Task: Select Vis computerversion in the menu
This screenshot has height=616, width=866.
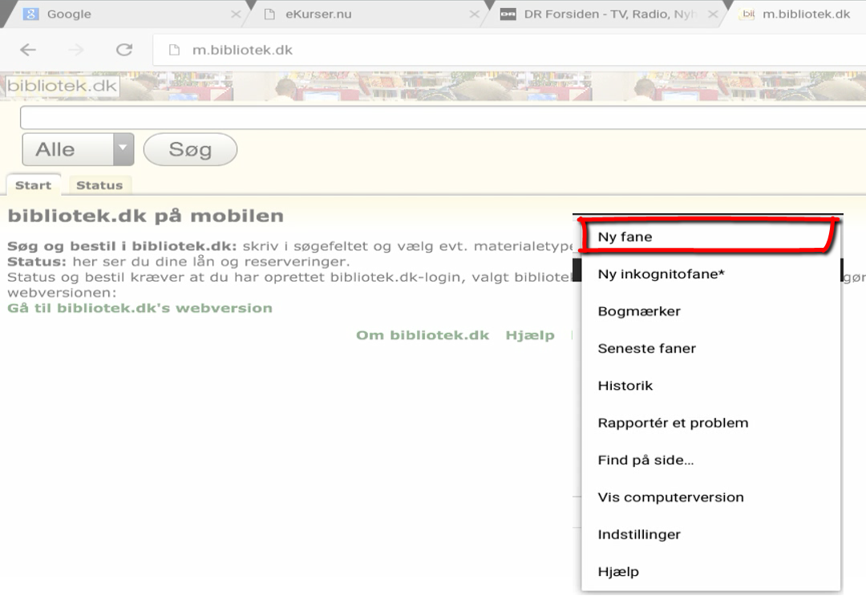Action: (x=710, y=497)
